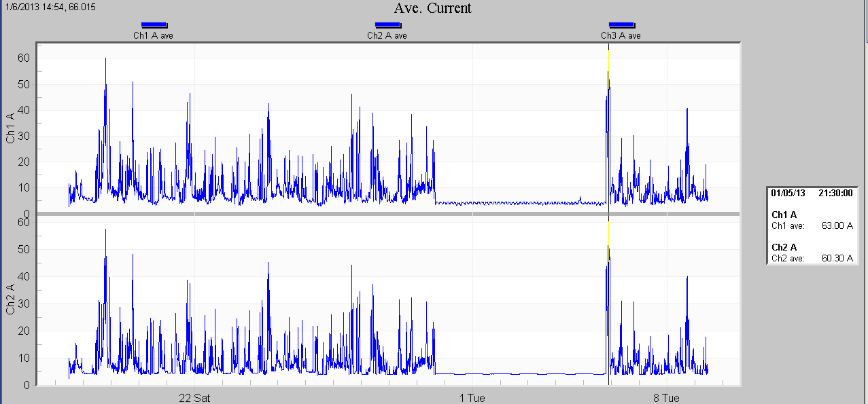This screenshot has height=404, width=868.
Task: Select the 01/05/13 21:30:00 readout header
Action: (x=812, y=194)
